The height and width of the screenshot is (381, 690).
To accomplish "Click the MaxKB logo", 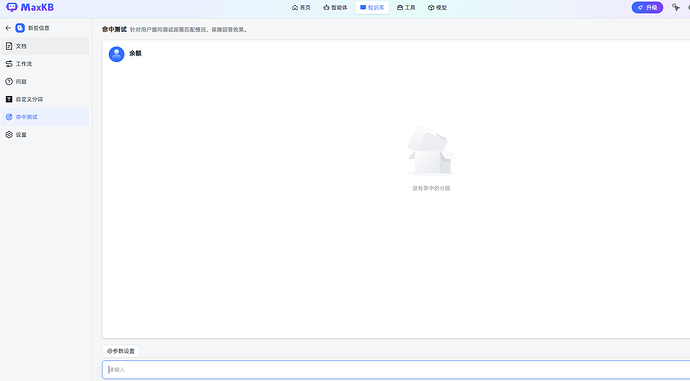I will pos(30,7).
